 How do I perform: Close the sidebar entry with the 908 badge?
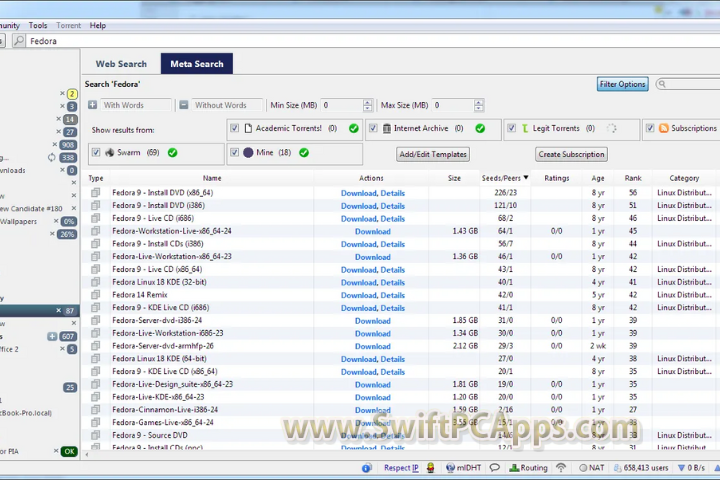tap(55, 144)
